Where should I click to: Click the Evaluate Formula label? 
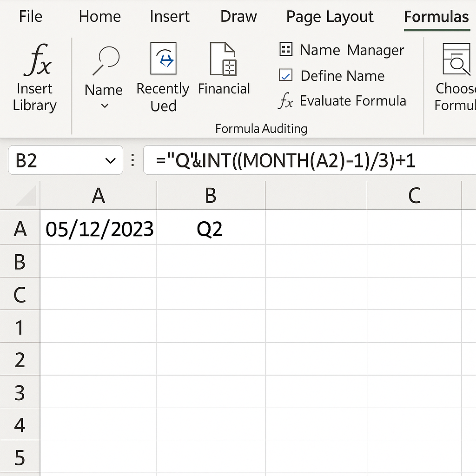353,101
